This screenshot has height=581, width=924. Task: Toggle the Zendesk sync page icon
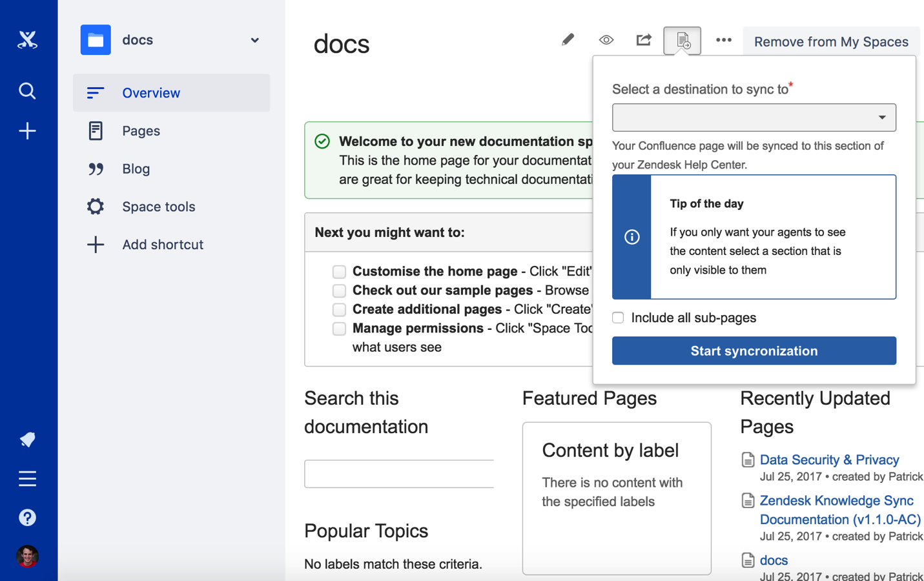tap(683, 41)
